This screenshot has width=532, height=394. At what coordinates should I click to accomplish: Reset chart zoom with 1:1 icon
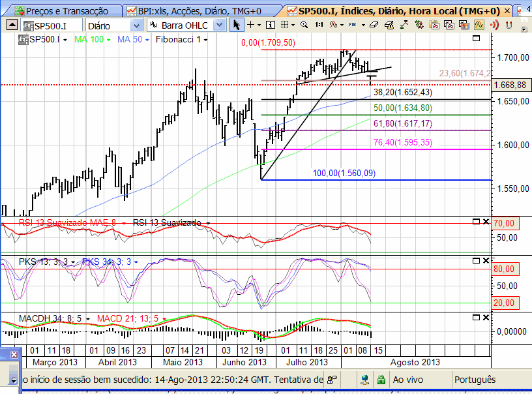pos(319,25)
